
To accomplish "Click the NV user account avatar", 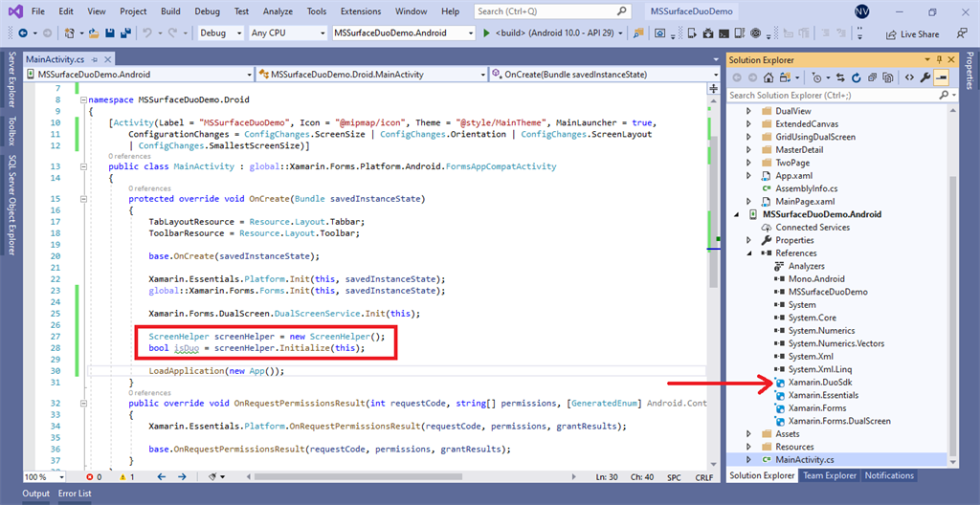I will [x=861, y=11].
